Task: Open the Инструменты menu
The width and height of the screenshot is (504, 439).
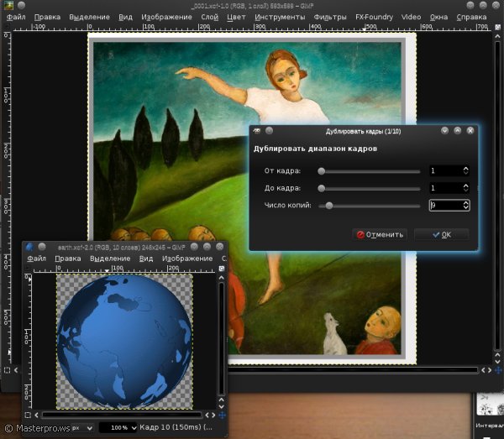Action: [x=280, y=17]
